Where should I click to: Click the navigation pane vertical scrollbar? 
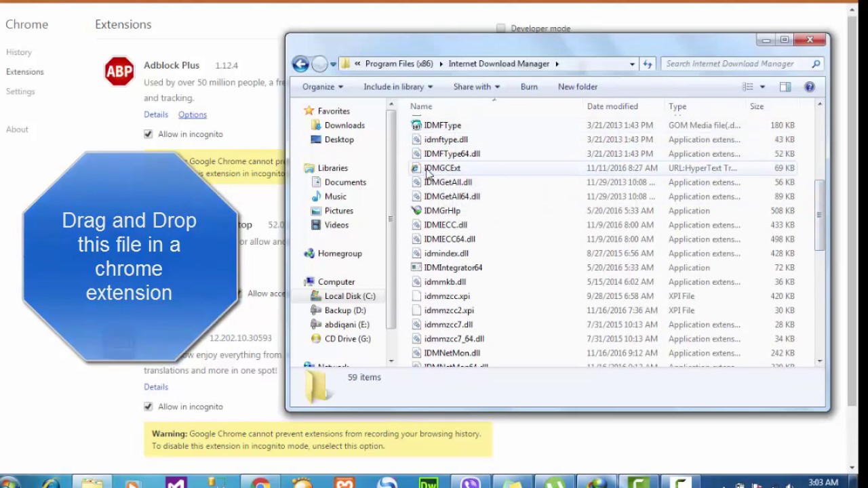[391, 218]
